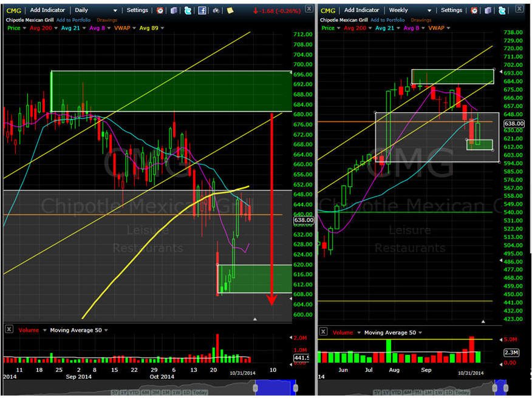Open Add Indicator on the Daily chart
The image size is (532, 401).
(47, 10)
